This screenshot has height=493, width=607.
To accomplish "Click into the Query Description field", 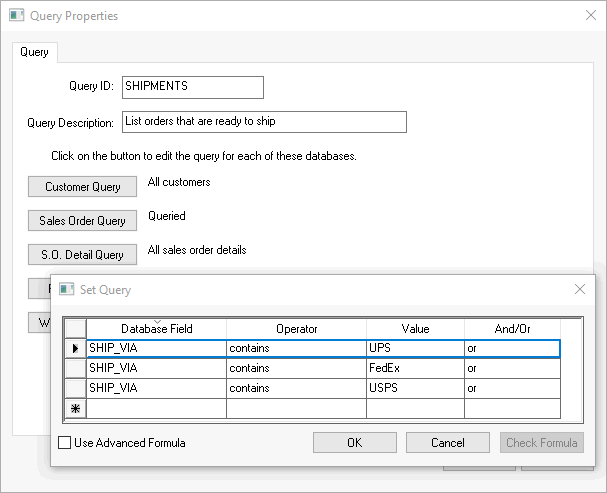I will tap(264, 122).
